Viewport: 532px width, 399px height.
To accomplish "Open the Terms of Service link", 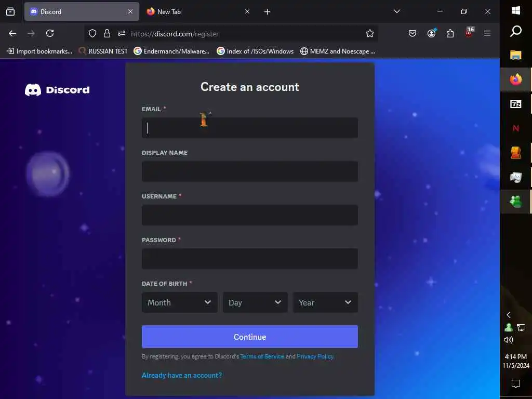I will pos(262,356).
